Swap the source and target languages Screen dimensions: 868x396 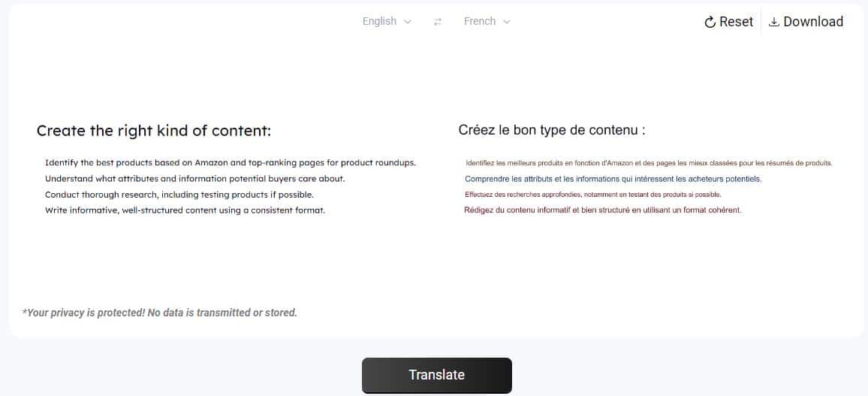[x=438, y=22]
